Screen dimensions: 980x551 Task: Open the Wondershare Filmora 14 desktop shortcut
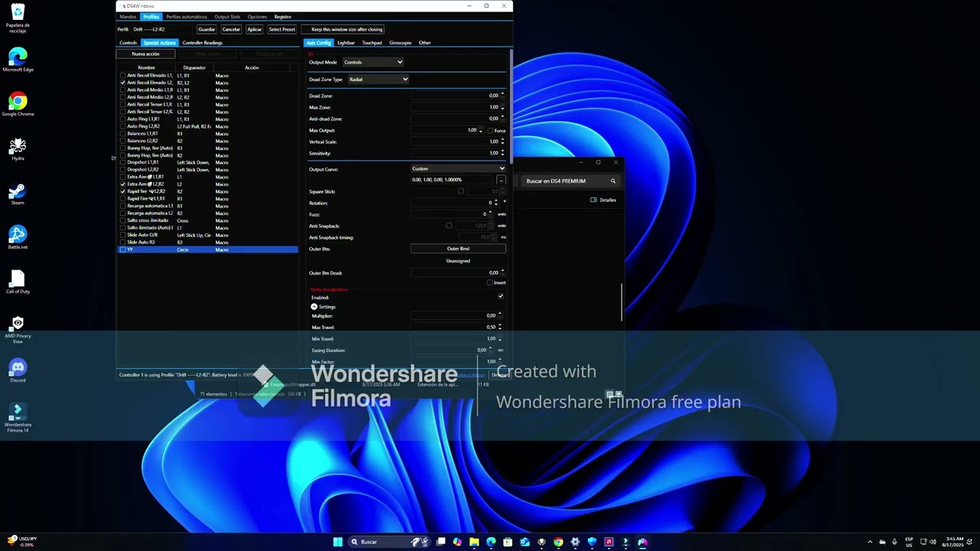(18, 418)
